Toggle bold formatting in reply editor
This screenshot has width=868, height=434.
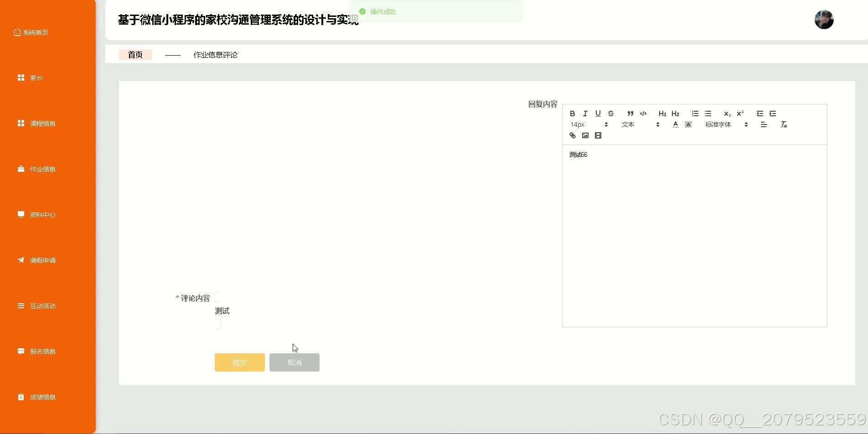(x=573, y=114)
